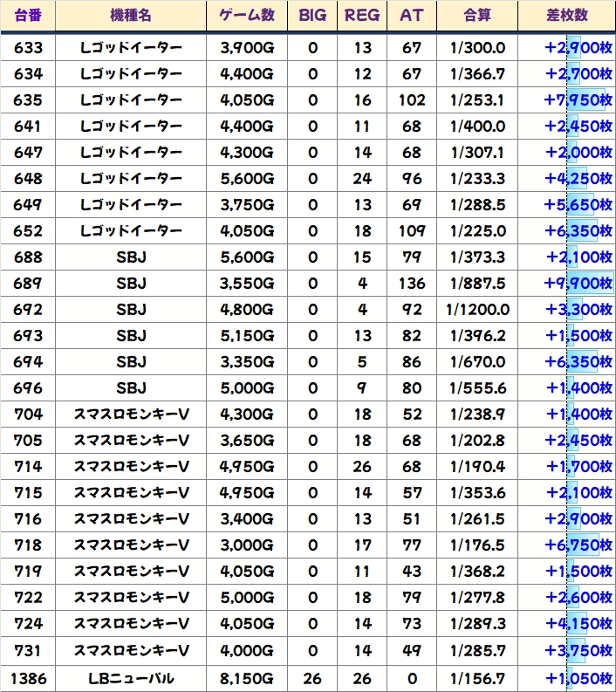
Task: Click the +3,750枚 difference value
Action: pos(578,650)
